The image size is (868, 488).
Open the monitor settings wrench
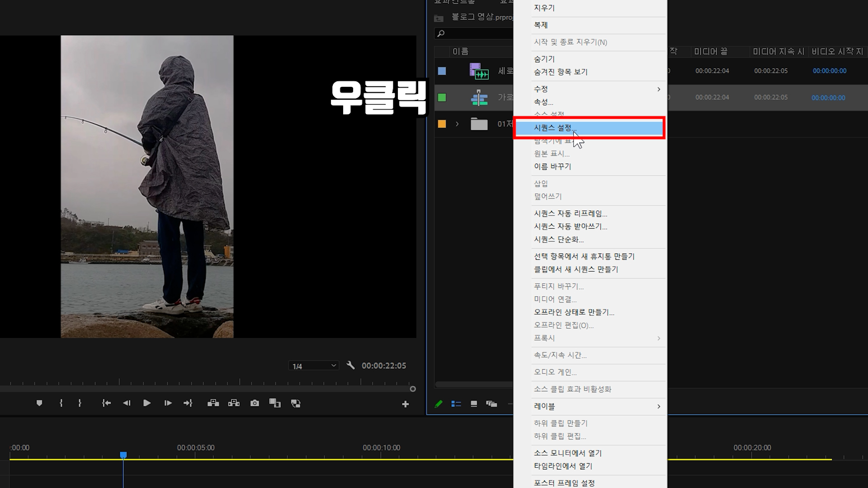click(x=350, y=365)
